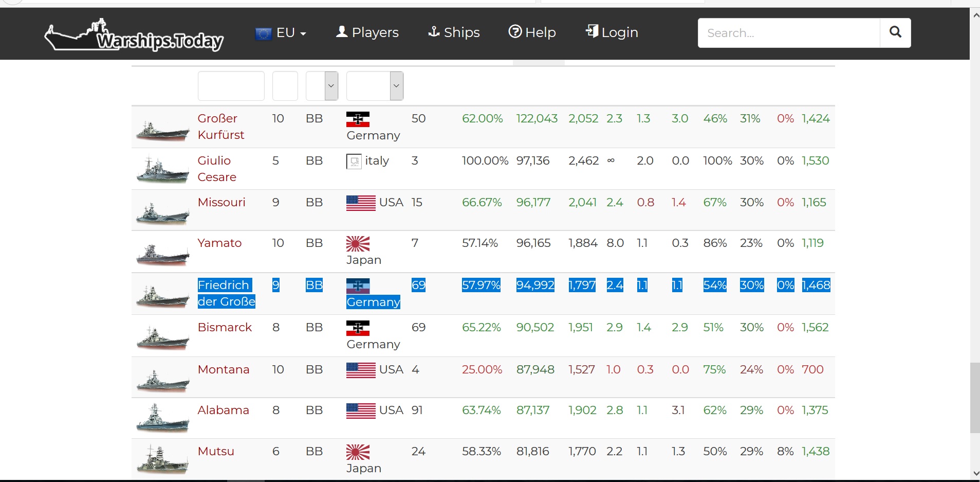Image resolution: width=980 pixels, height=482 pixels.
Task: Click German flag in Bismarck row
Action: (x=358, y=328)
